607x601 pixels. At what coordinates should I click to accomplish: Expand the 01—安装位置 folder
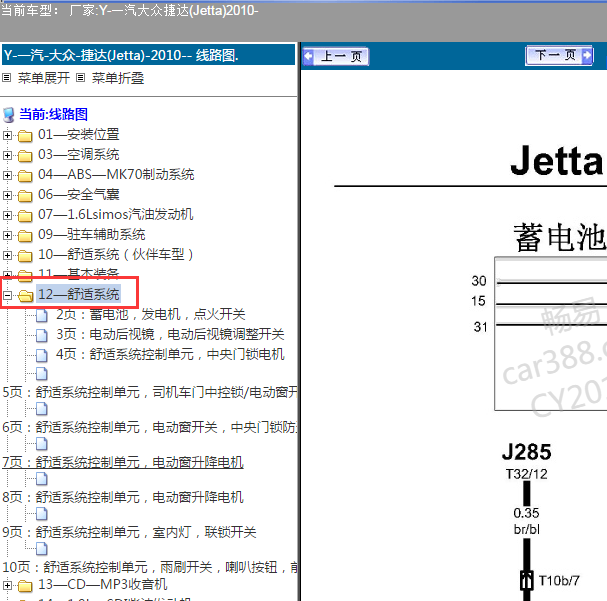7,135
